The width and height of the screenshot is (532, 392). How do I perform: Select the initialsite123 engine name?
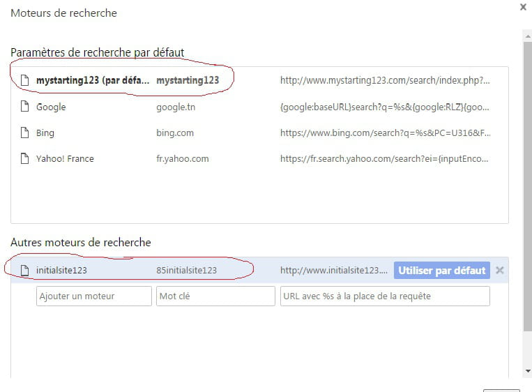pos(61,270)
